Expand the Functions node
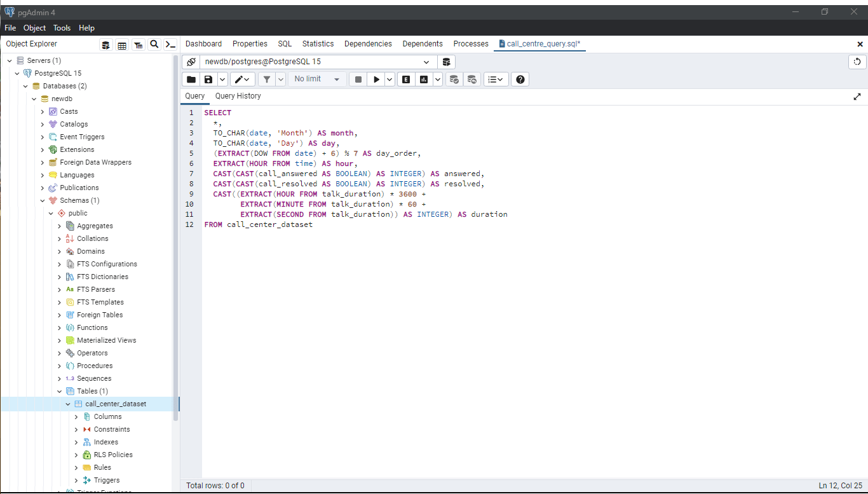868x494 pixels. click(x=60, y=327)
